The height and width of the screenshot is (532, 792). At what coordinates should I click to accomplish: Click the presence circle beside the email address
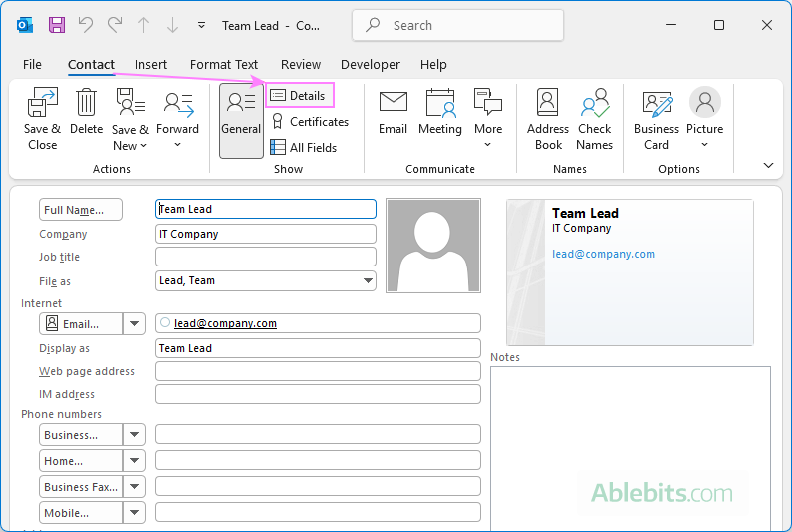[x=165, y=322]
